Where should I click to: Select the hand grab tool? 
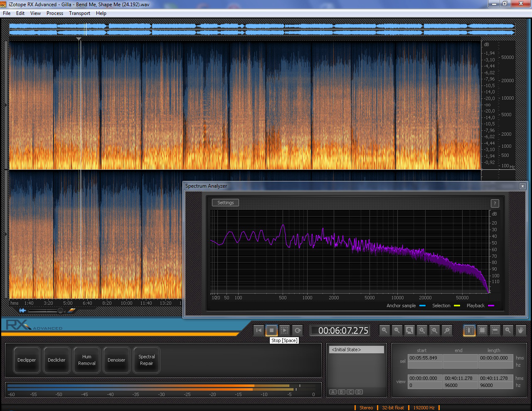coord(521,330)
